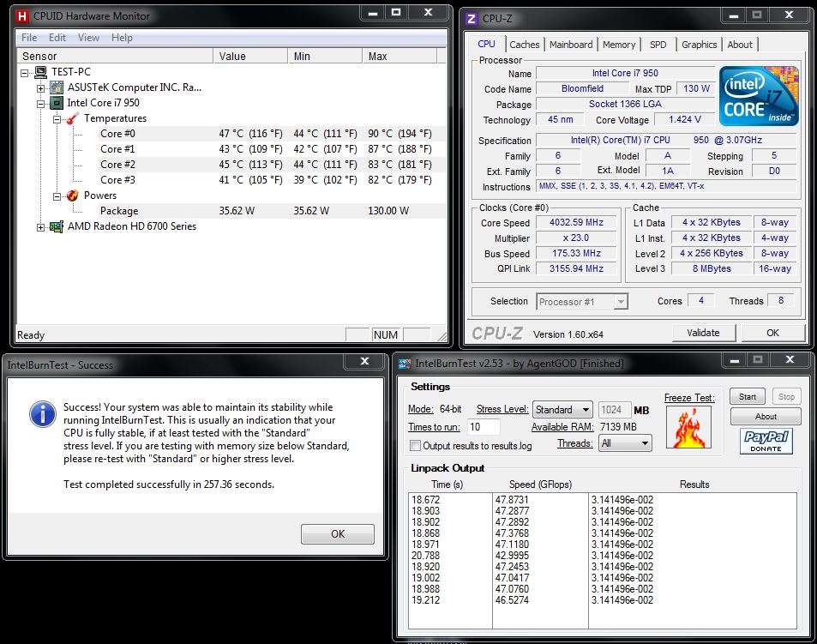Switch to the Mainboard tab in CPU-Z
Image resolution: width=817 pixels, height=644 pixels.
click(571, 45)
